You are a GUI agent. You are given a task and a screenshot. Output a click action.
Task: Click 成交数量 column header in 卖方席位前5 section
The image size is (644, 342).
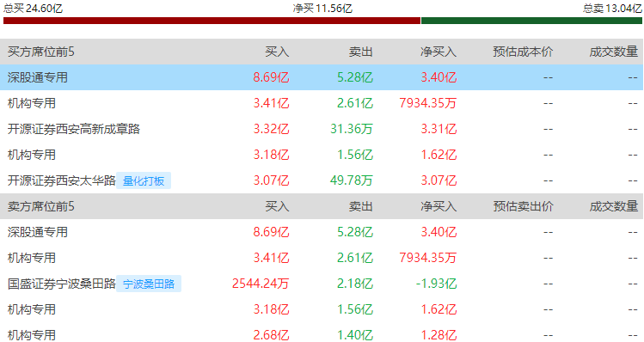click(614, 206)
